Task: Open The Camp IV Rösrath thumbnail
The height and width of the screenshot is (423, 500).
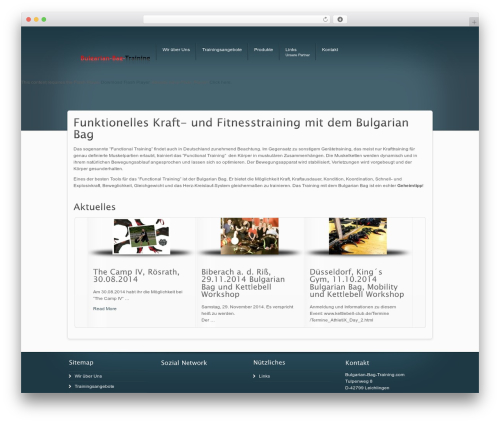Action: (x=142, y=236)
